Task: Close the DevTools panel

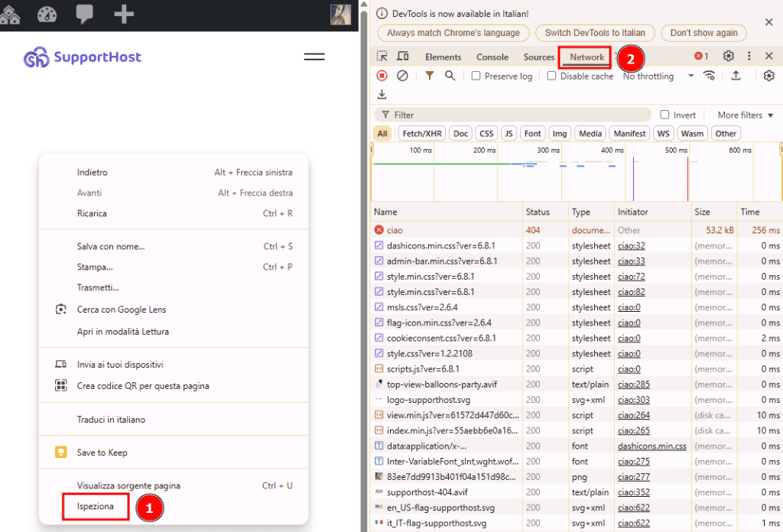Action: [x=769, y=56]
